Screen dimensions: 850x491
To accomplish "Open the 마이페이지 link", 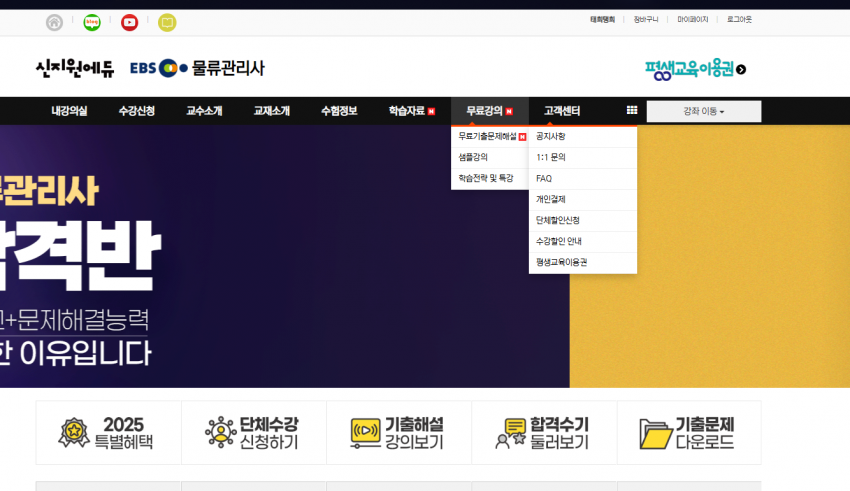I will [x=693, y=20].
